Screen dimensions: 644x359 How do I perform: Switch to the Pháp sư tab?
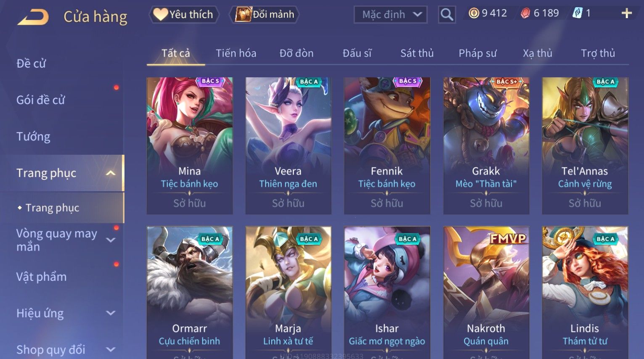pyautogui.click(x=477, y=53)
